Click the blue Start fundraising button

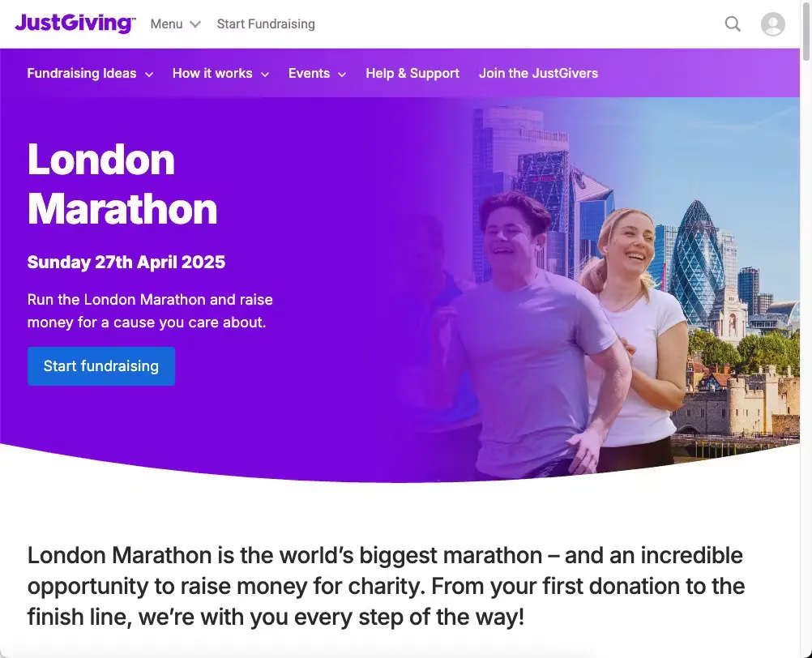coord(101,366)
